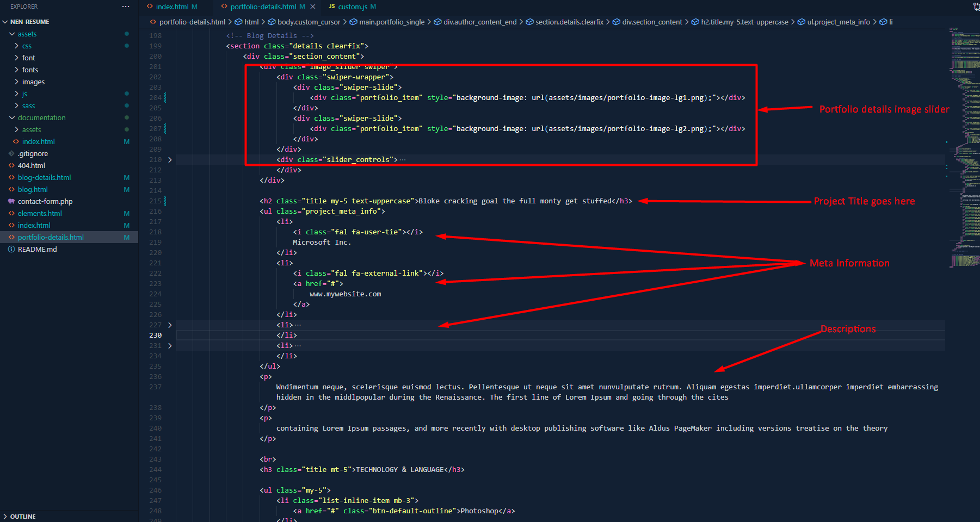Select ul.project_meta_info in the breadcrumb
The width and height of the screenshot is (980, 522).
(x=838, y=22)
